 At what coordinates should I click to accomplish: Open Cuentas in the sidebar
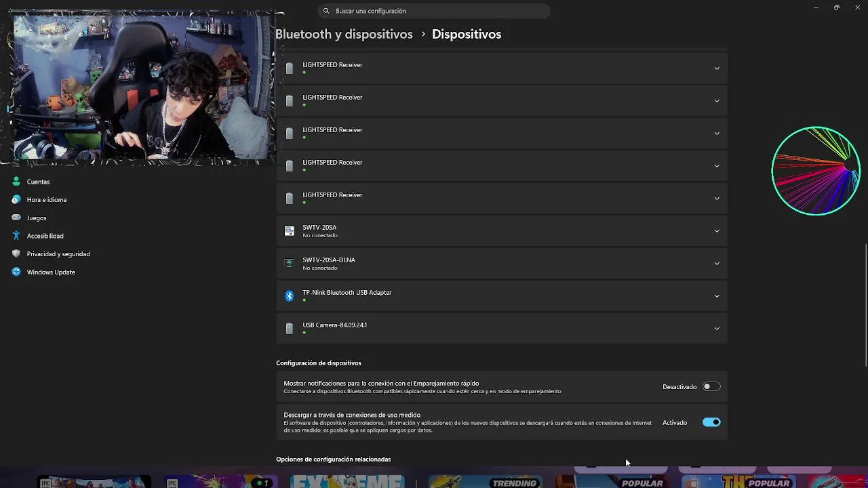tap(38, 182)
